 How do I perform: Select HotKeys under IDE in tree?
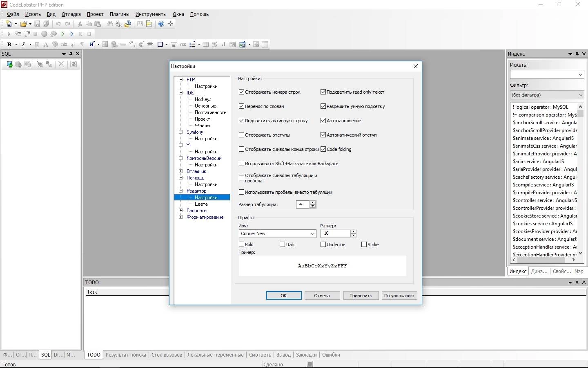point(203,99)
